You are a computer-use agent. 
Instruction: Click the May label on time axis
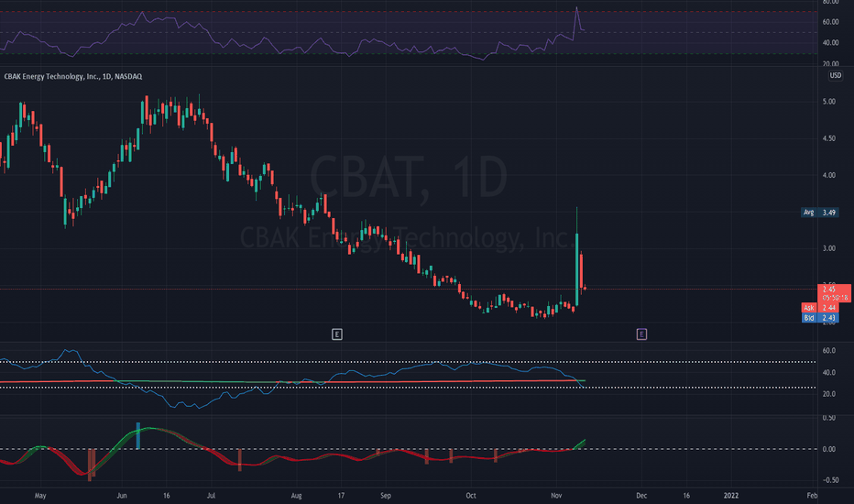40,495
